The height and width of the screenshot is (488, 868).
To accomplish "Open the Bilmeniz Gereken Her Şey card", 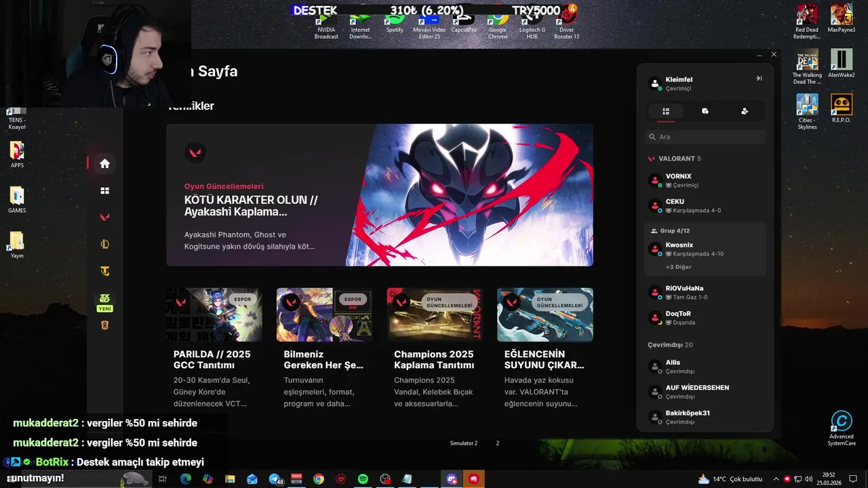I will [x=324, y=348].
